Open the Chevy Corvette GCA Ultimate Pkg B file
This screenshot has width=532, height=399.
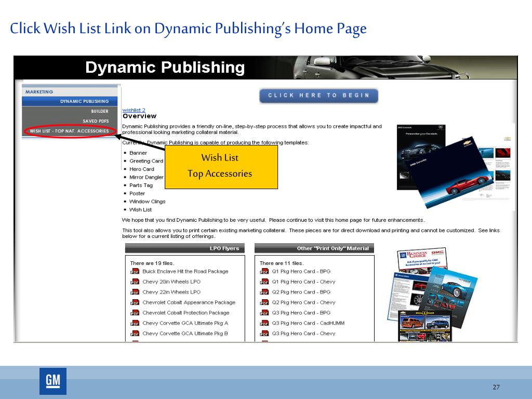[x=185, y=334]
